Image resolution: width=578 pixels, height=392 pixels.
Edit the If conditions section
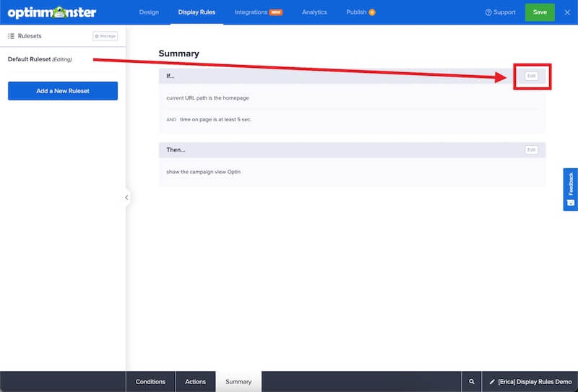[532, 76]
